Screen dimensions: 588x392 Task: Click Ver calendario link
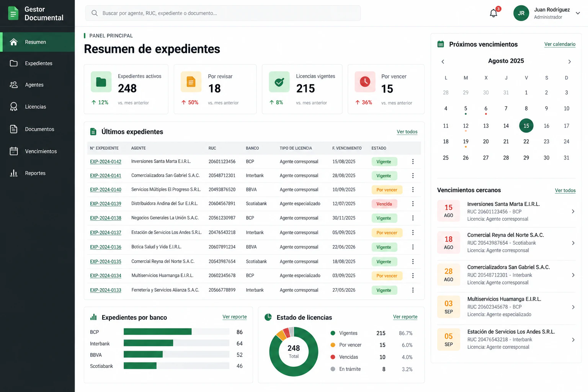(x=560, y=44)
